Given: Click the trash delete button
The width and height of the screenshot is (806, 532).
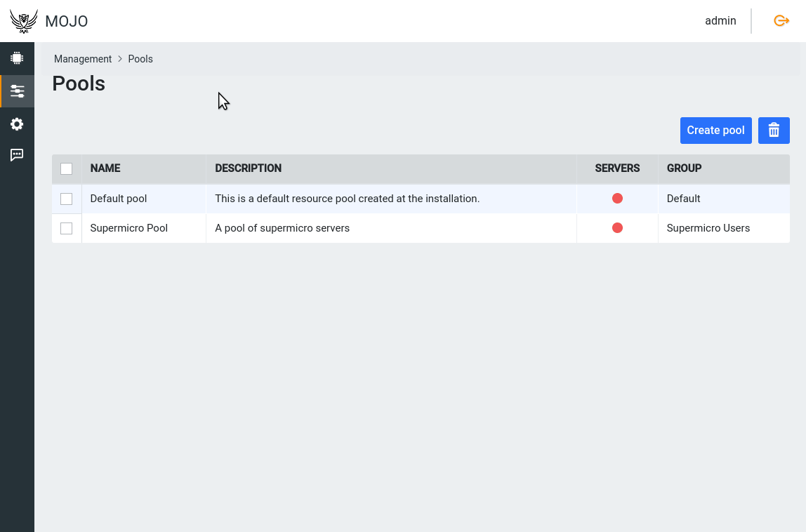Looking at the screenshot, I should click(x=774, y=131).
